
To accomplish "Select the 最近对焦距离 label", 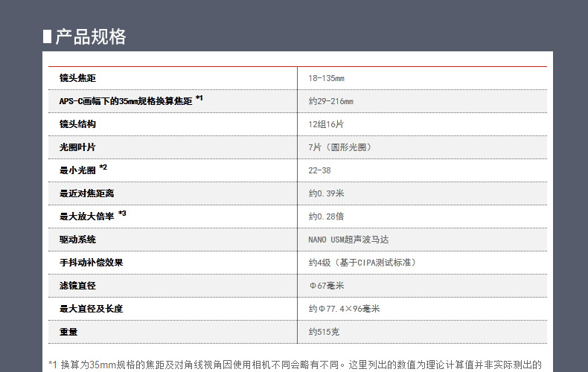I will (x=86, y=193).
